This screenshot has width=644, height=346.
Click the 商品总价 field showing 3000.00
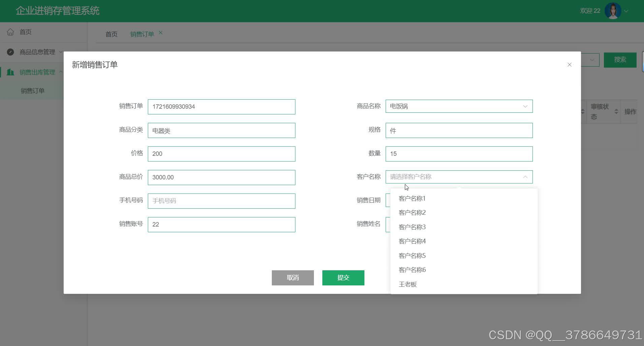tap(222, 177)
